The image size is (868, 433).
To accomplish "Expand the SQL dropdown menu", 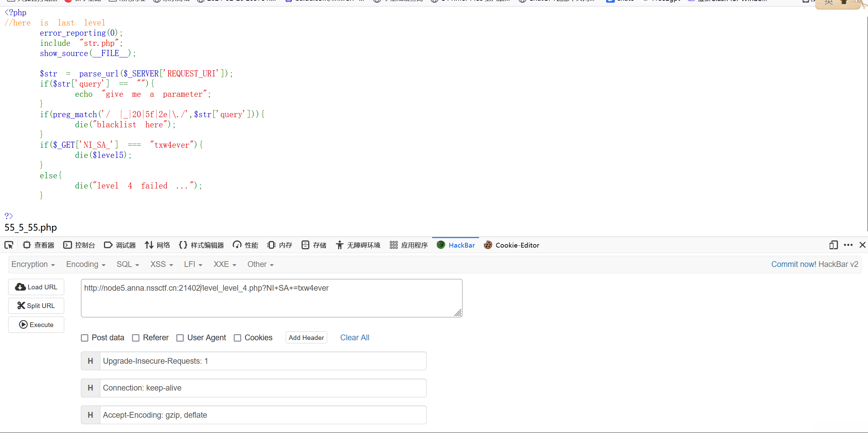I will pos(128,264).
